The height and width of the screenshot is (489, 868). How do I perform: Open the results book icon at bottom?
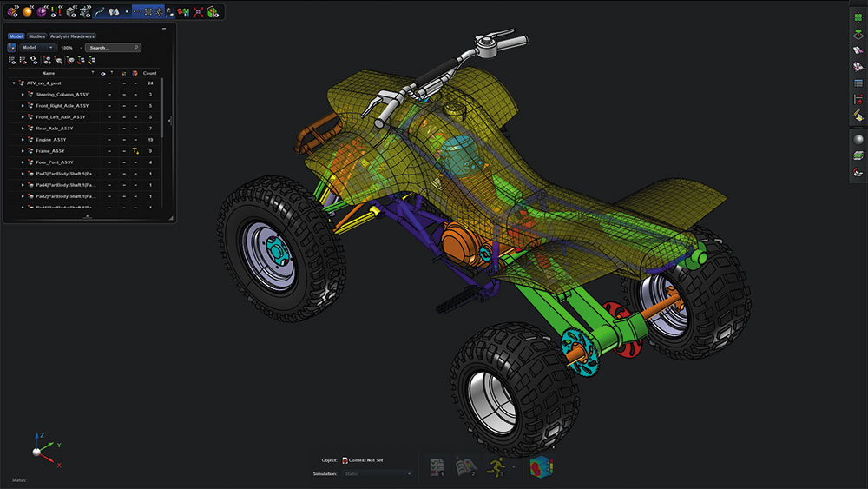coord(466,466)
